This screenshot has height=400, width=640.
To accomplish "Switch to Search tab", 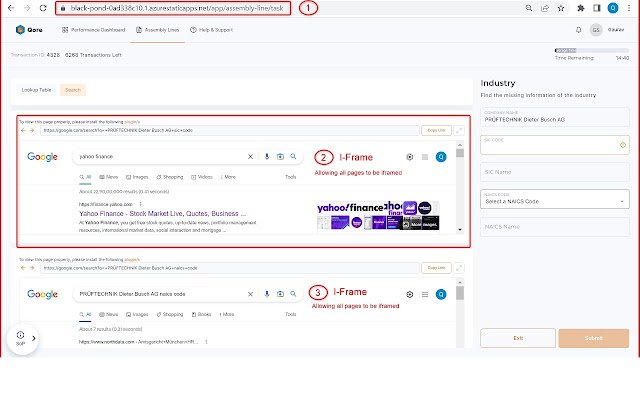I will tap(73, 90).
